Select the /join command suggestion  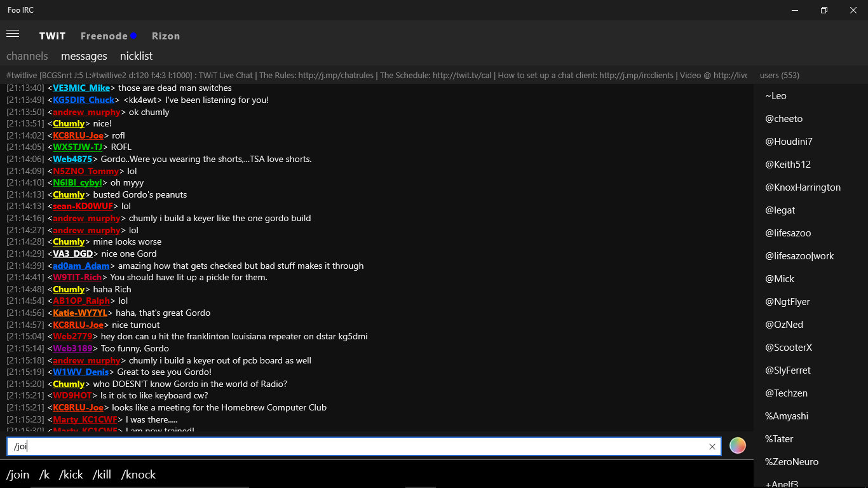coord(18,475)
